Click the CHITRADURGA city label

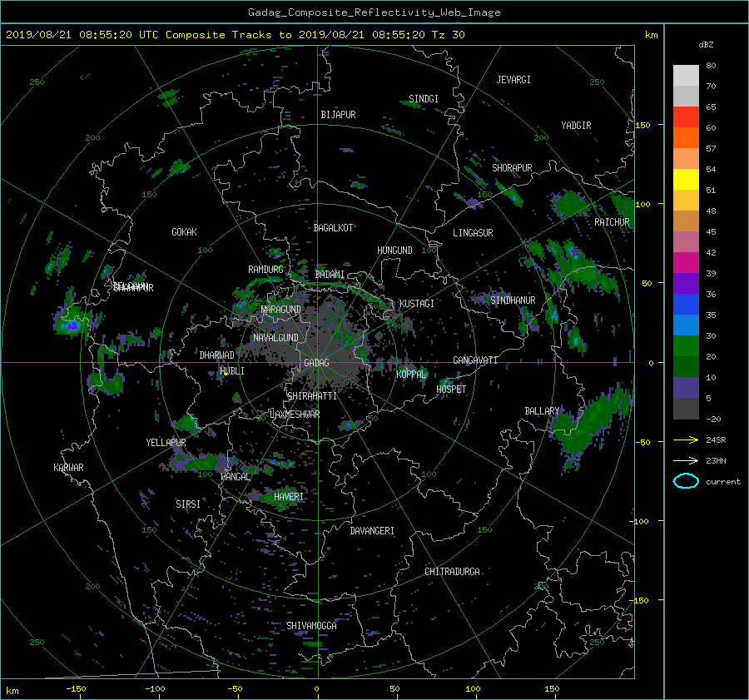pyautogui.click(x=452, y=572)
